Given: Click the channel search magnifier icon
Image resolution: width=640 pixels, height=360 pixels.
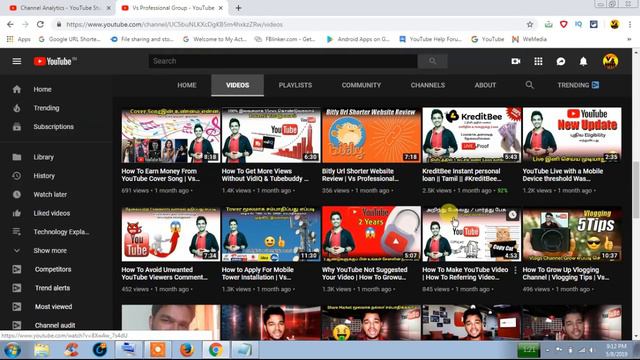Looking at the screenshot, I should 529,85.
